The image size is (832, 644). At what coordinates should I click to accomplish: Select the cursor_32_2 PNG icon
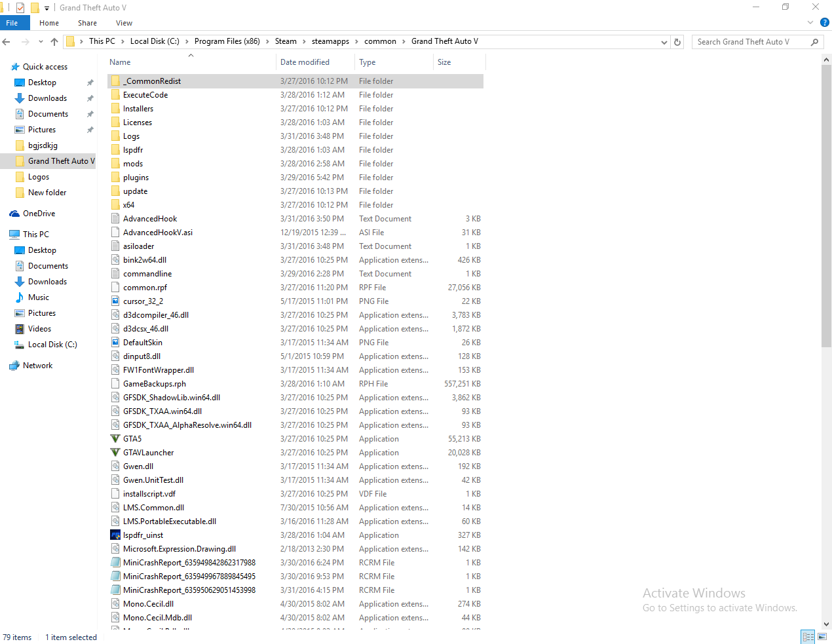click(115, 301)
